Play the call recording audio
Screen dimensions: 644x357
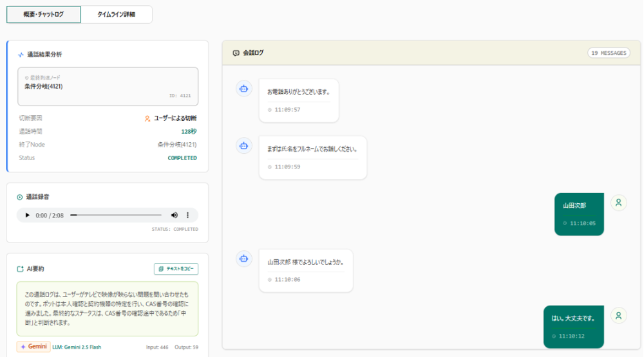pos(28,215)
